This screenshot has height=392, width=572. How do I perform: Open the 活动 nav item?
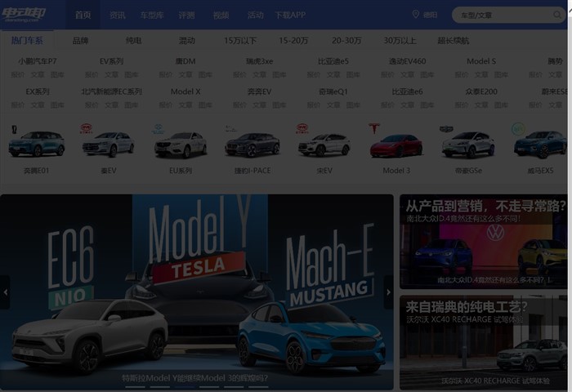coord(255,15)
